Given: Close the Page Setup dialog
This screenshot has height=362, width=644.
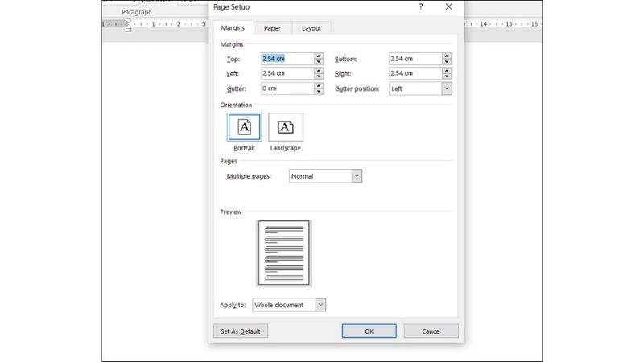Looking at the screenshot, I should (449, 6).
